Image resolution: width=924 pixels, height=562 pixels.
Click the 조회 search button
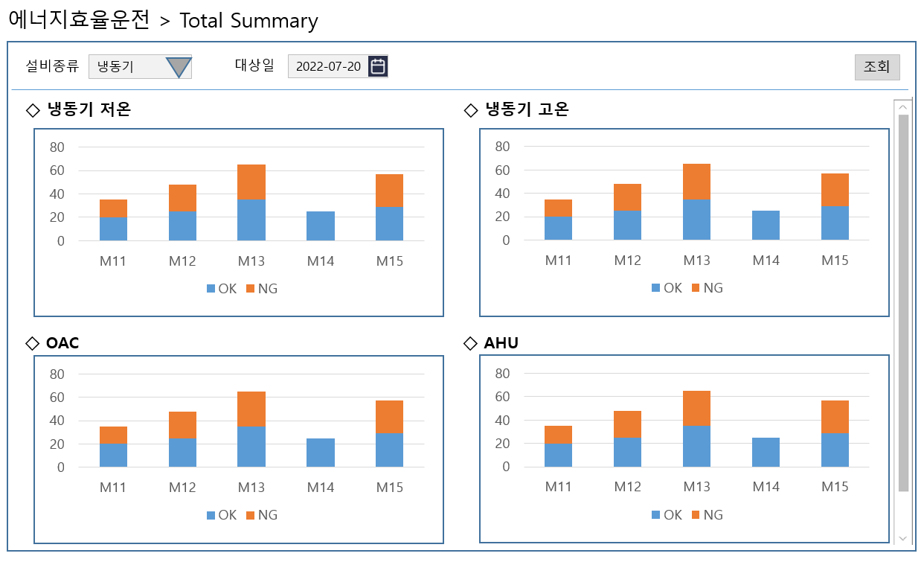tap(876, 67)
